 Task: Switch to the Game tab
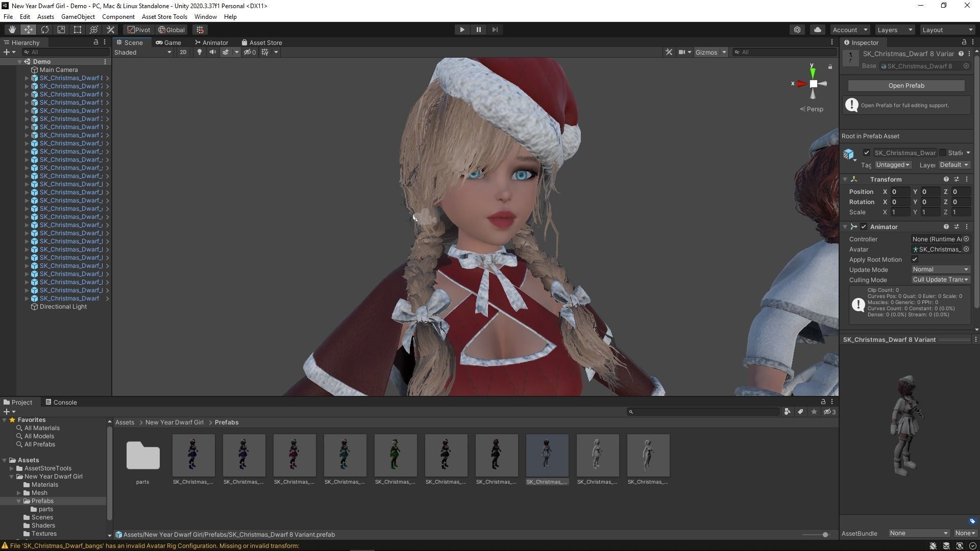[168, 42]
